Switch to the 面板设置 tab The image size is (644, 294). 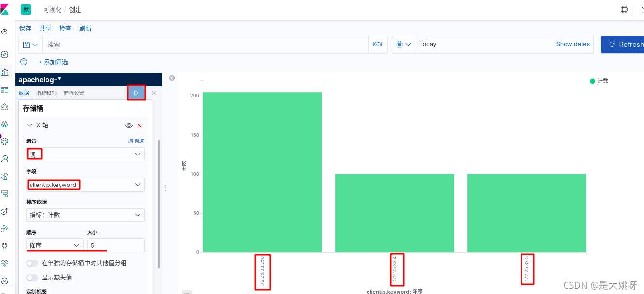74,93
